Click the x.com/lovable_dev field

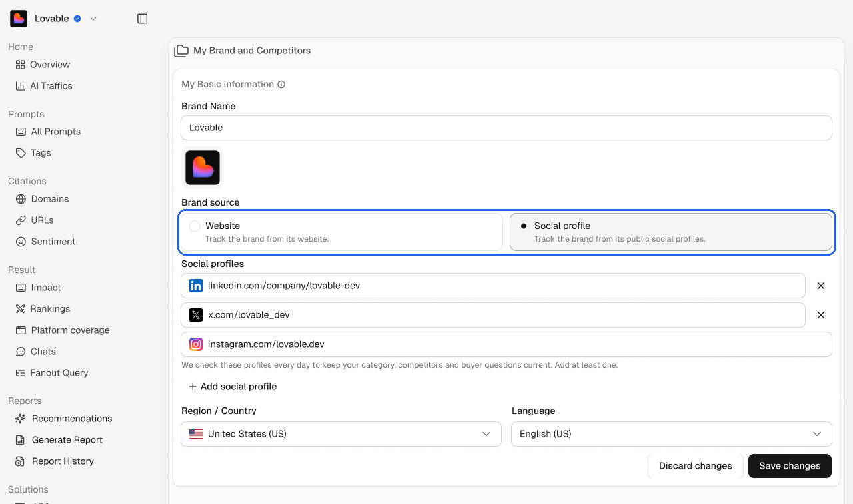pos(493,315)
